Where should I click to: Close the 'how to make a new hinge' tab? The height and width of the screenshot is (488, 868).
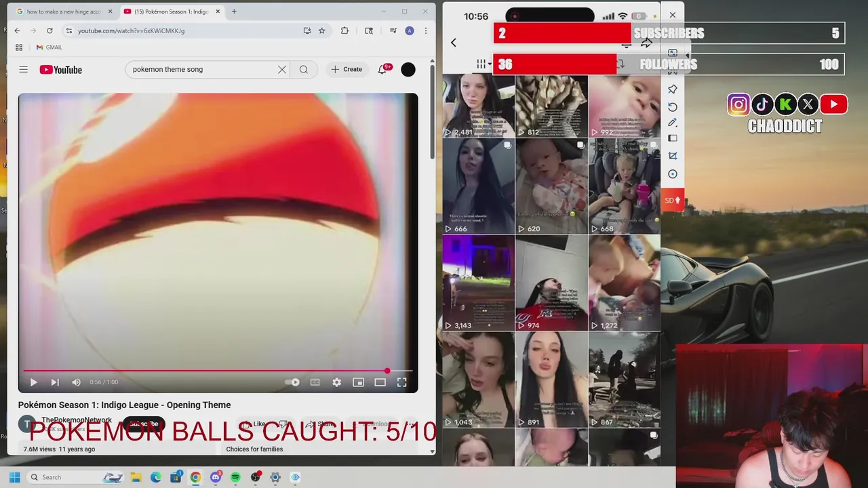click(110, 12)
